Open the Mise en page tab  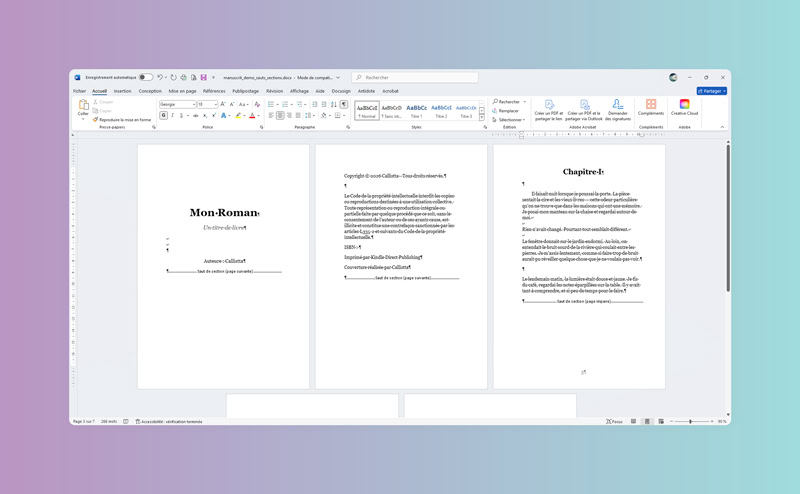tap(182, 91)
